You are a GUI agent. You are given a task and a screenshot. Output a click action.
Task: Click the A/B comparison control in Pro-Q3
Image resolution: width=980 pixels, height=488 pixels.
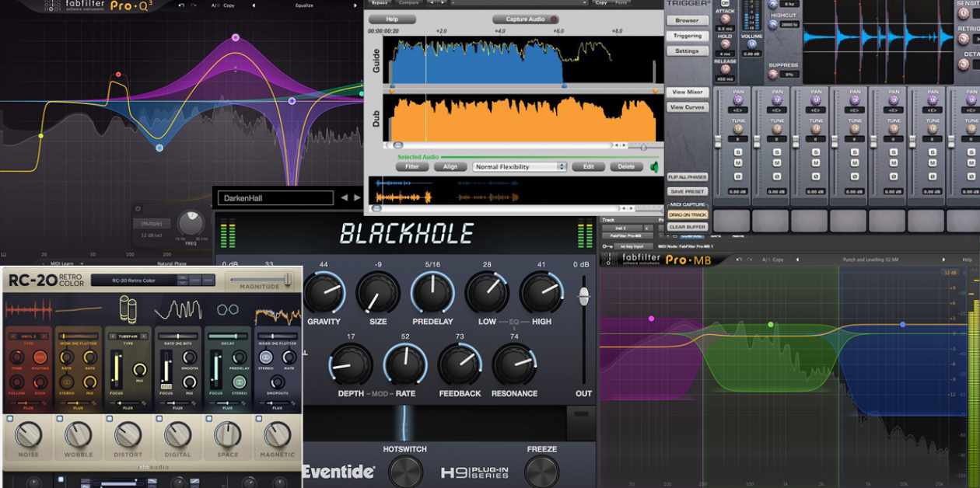[213, 5]
